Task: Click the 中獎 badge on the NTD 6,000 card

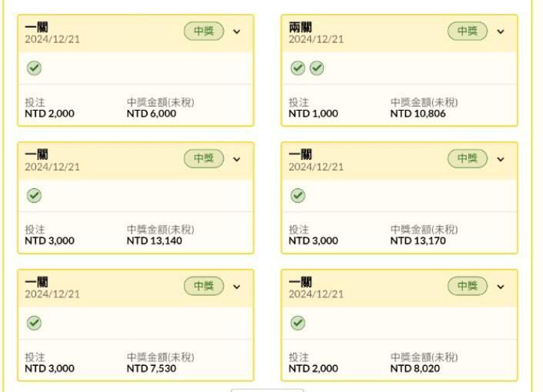Action: click(x=204, y=32)
